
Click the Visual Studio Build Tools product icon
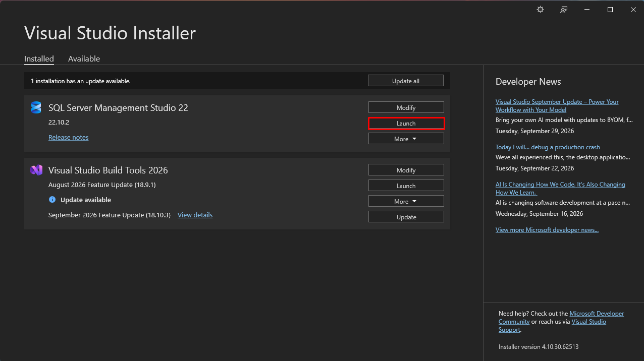click(36, 170)
